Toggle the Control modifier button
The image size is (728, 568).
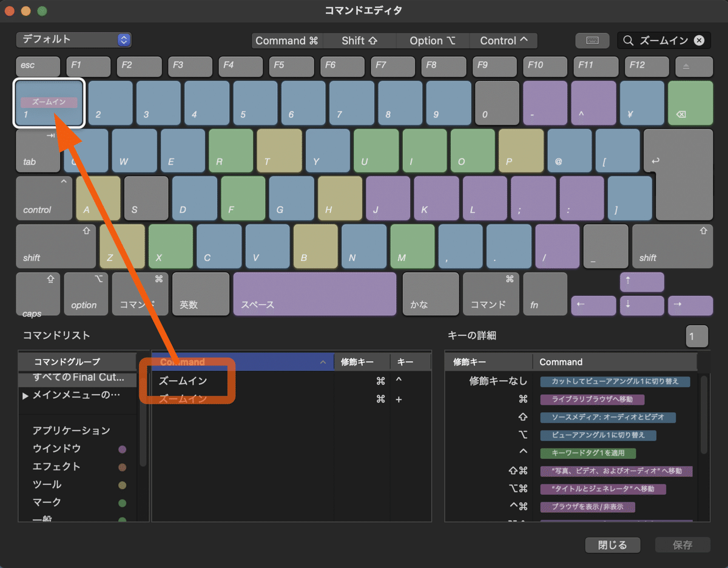pos(504,41)
